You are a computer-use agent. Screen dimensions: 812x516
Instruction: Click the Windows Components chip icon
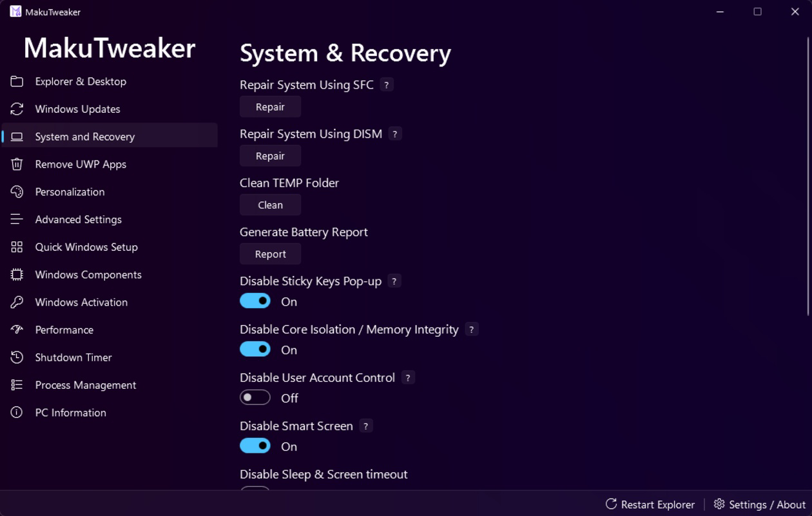(17, 275)
